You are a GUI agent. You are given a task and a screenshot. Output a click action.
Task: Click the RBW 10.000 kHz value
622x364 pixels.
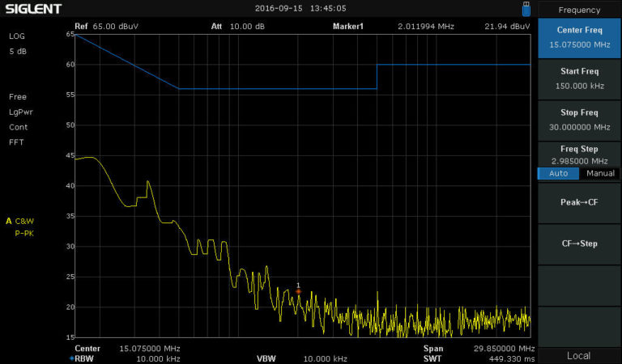tap(157, 358)
